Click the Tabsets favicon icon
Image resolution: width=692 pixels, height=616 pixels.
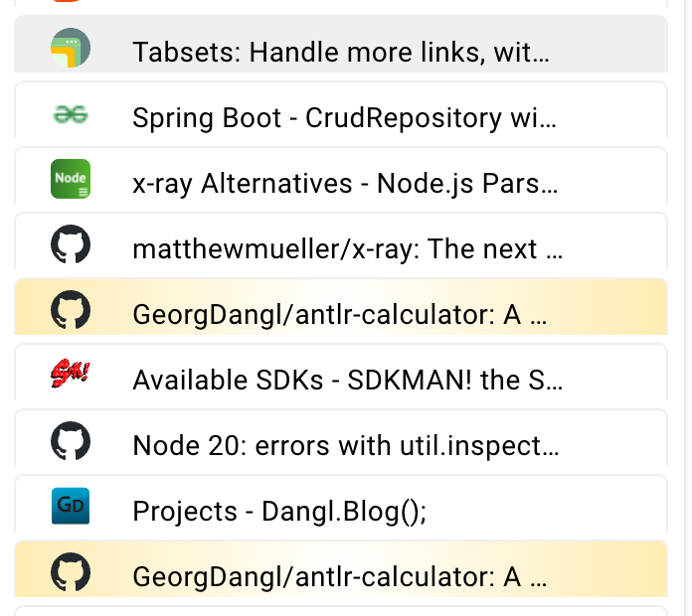(71, 48)
